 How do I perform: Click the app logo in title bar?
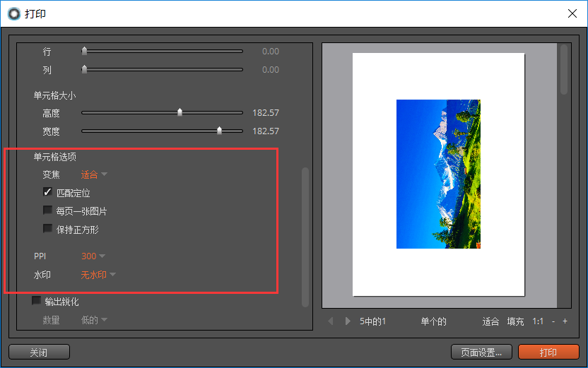click(14, 14)
